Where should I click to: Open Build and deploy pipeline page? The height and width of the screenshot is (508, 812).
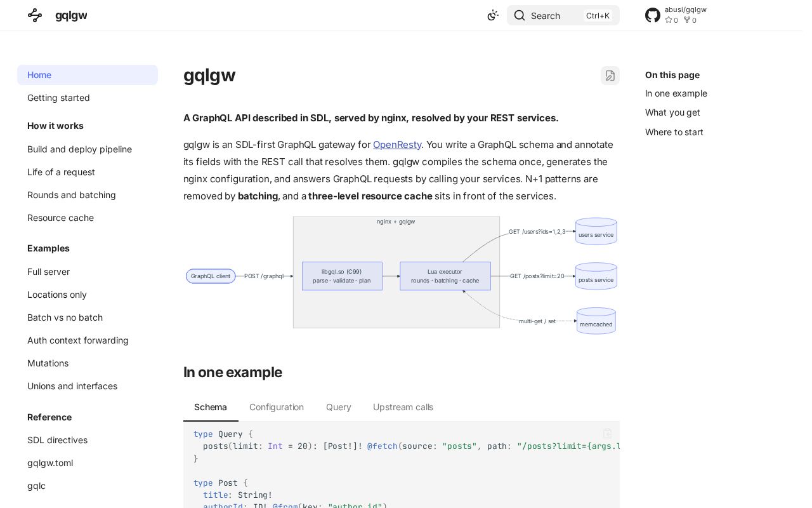(x=88, y=149)
